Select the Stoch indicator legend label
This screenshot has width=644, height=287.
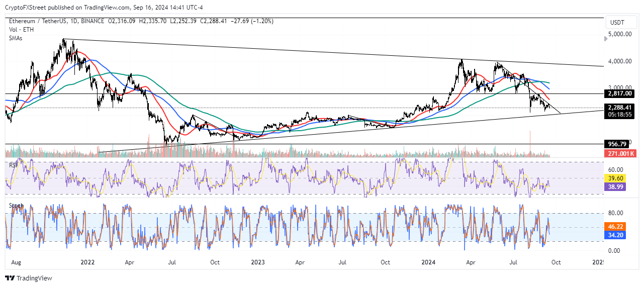(16, 205)
